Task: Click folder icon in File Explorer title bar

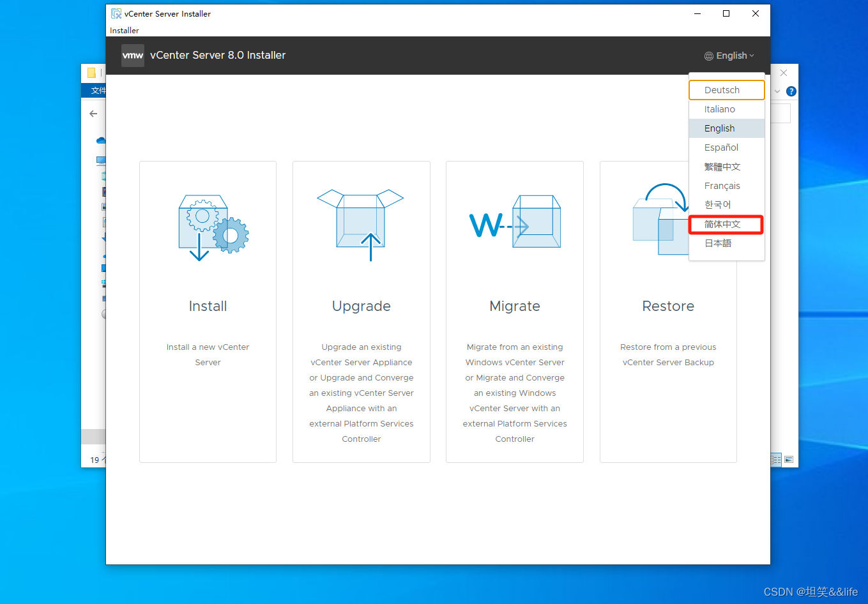Action: point(92,73)
